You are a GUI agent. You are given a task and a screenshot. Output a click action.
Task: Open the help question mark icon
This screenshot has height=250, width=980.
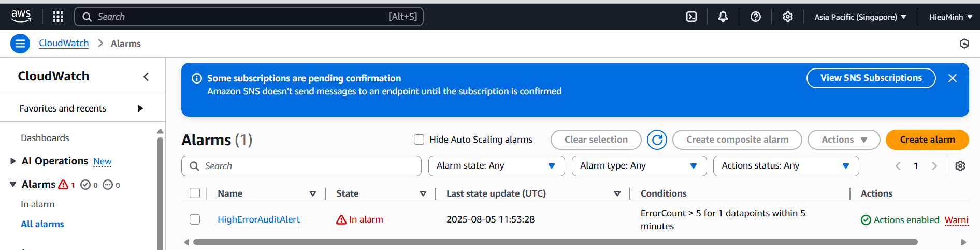pos(756,17)
